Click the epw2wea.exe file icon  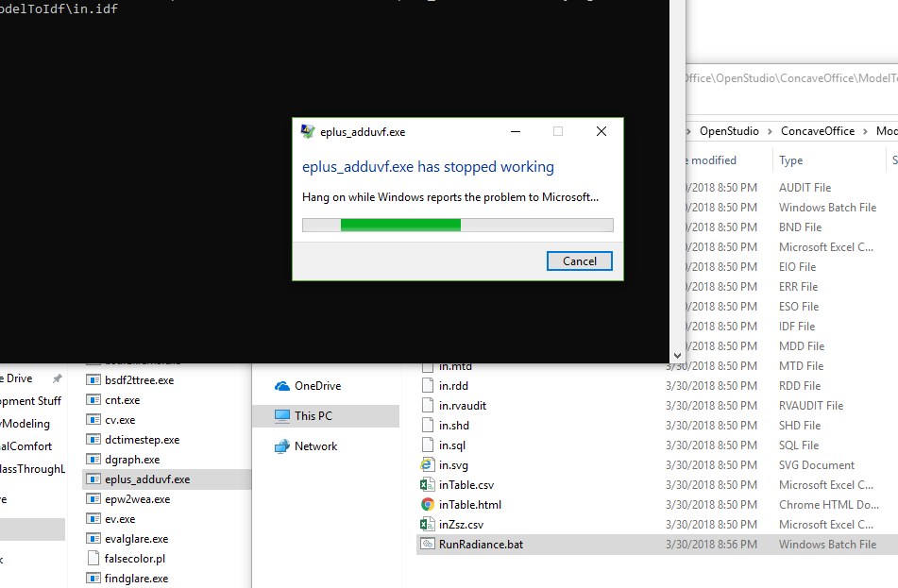coord(93,499)
